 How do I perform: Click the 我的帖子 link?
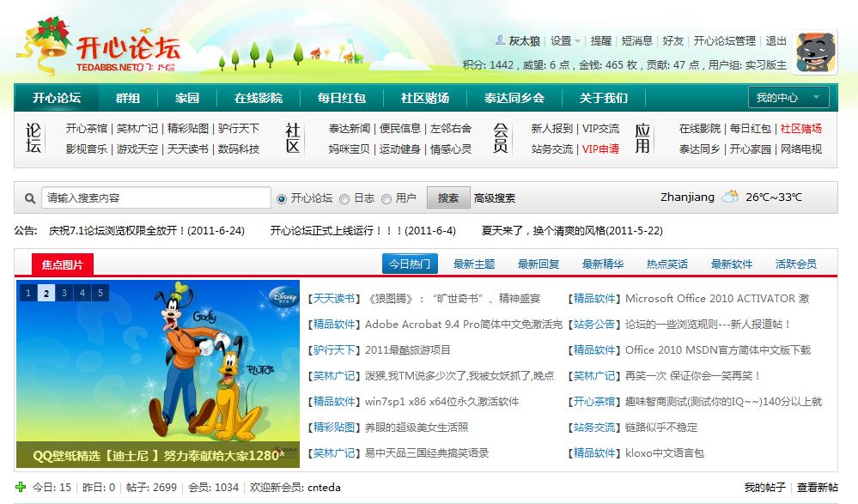pos(764,487)
